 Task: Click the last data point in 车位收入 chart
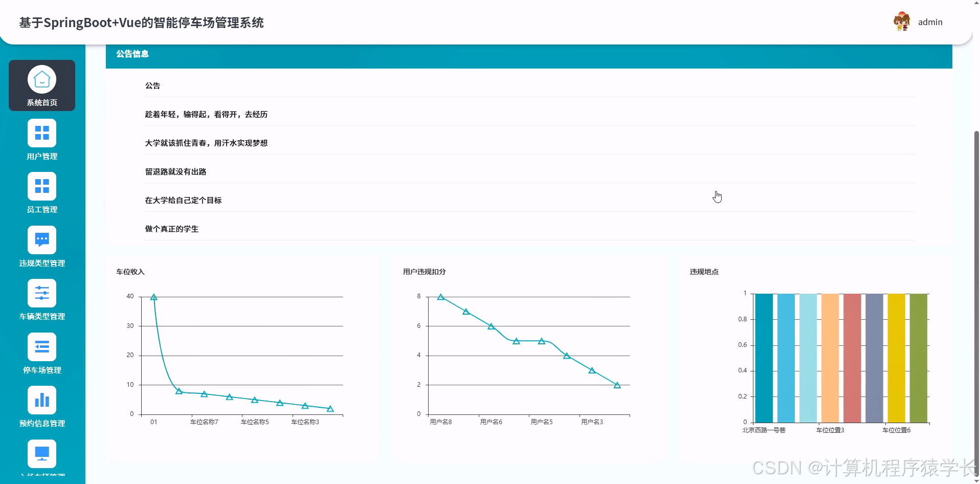[330, 409]
